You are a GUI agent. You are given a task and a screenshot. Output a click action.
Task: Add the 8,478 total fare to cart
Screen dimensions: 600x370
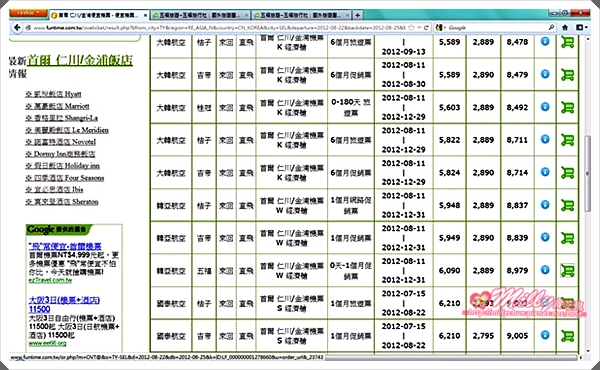567,42
